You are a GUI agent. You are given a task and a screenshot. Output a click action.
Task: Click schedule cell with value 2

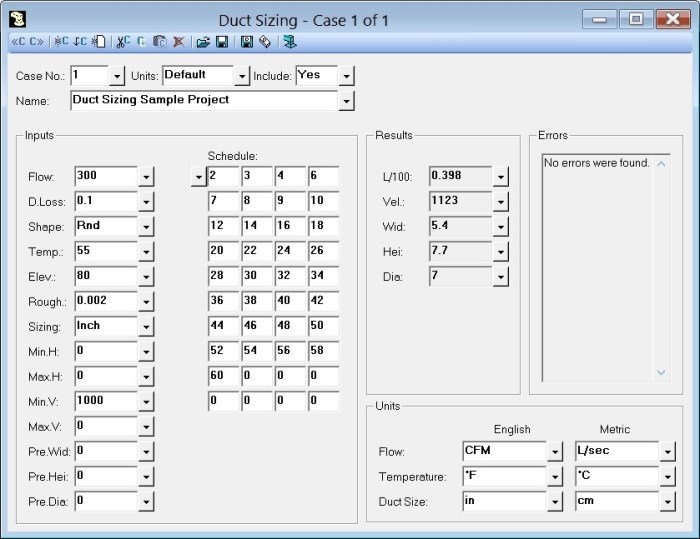(x=224, y=176)
